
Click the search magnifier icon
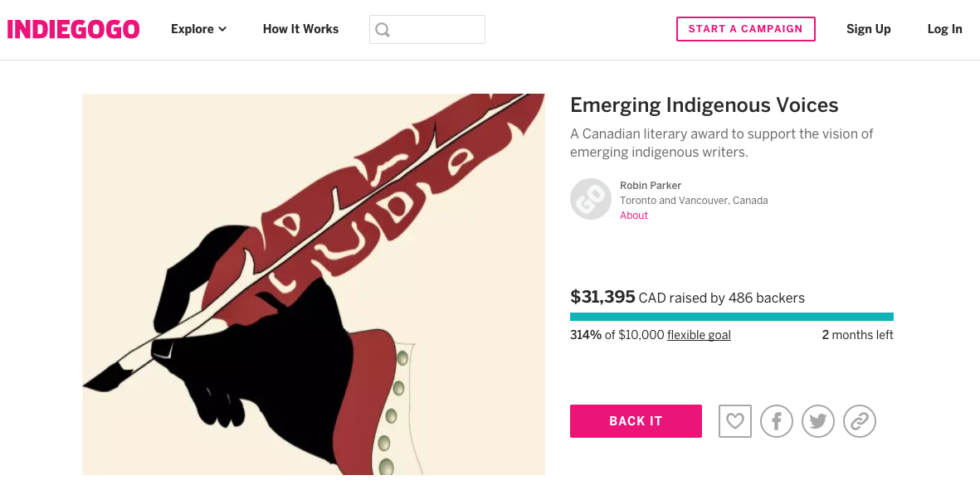click(x=383, y=29)
